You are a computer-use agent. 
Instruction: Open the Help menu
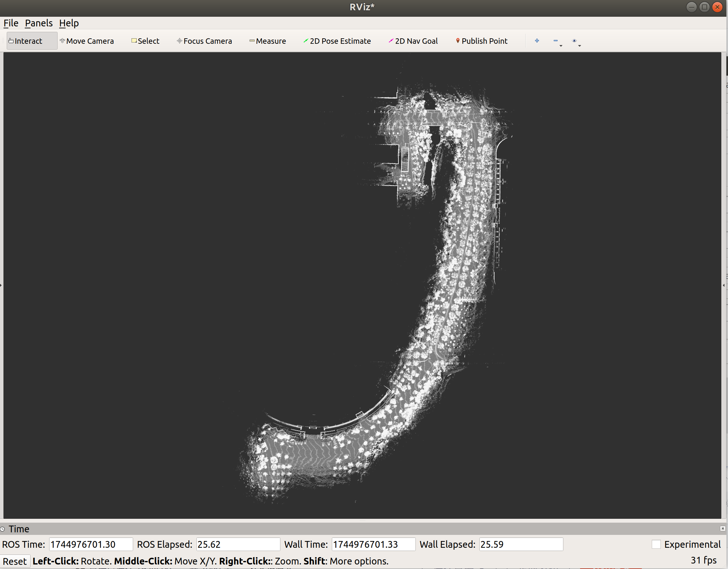point(69,23)
